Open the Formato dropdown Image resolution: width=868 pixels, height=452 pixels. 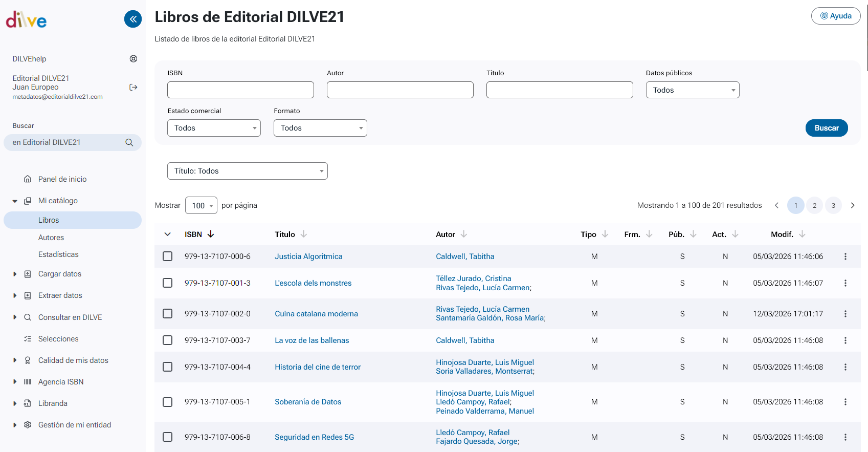(320, 128)
